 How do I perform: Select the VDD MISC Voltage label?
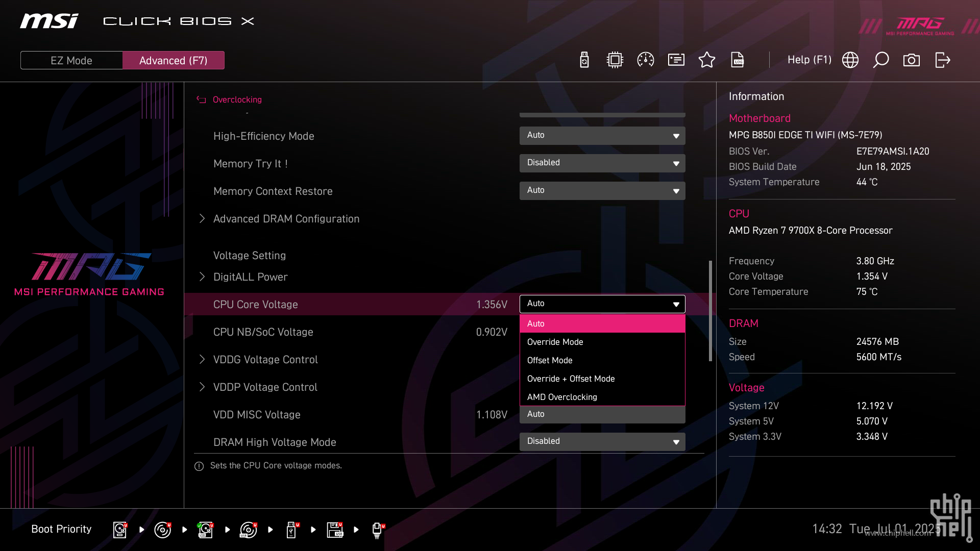click(257, 415)
